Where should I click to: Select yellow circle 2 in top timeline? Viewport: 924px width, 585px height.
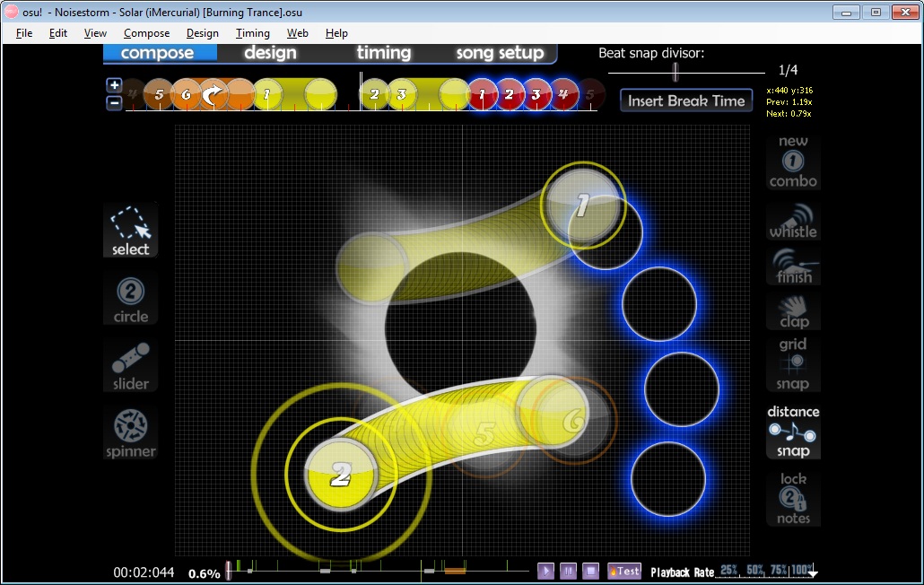(374, 94)
